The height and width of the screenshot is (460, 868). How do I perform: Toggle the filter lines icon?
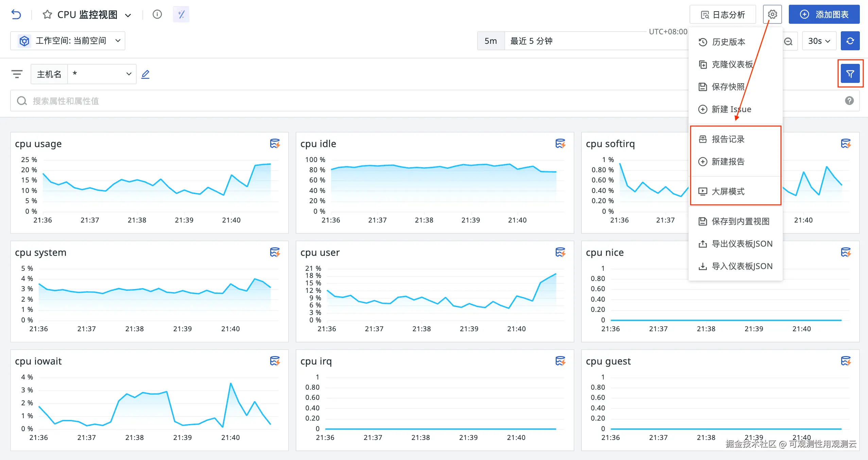(x=17, y=74)
